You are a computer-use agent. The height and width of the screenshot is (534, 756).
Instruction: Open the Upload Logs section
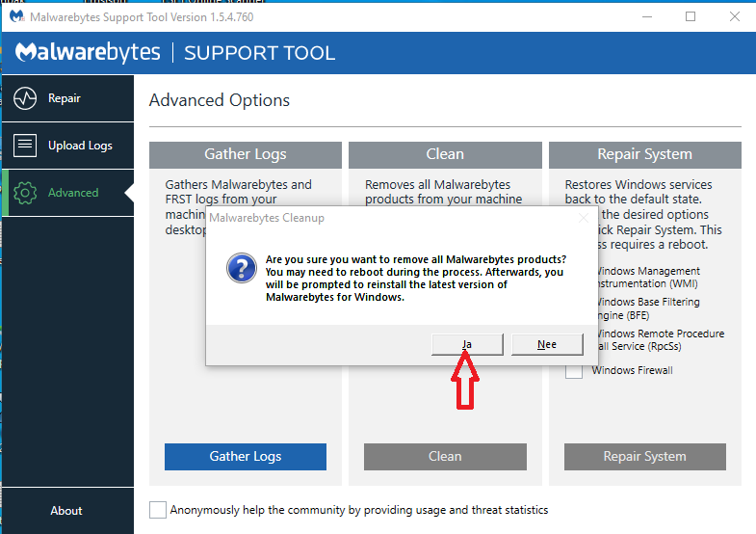(68, 146)
